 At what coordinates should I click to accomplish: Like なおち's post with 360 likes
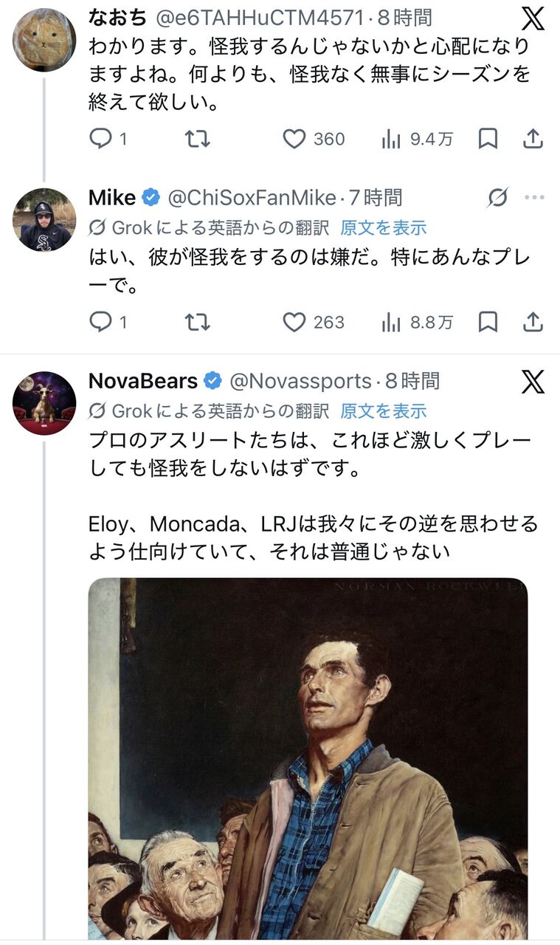[294, 139]
